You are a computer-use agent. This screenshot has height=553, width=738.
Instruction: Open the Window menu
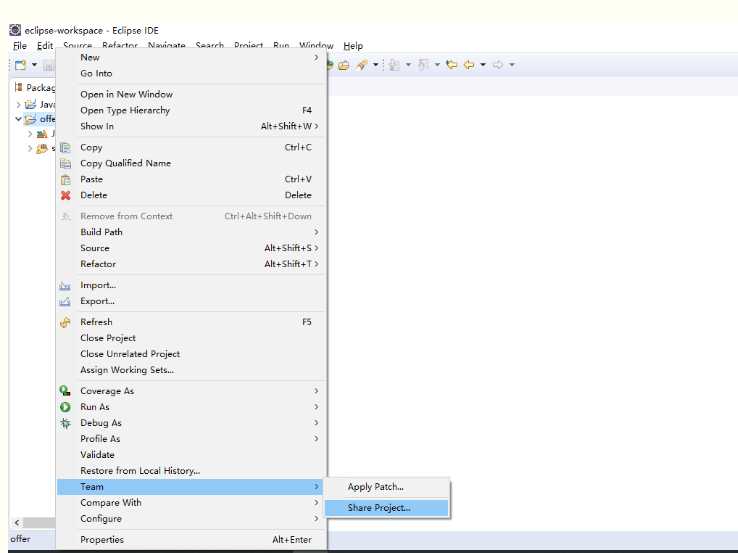click(x=316, y=46)
